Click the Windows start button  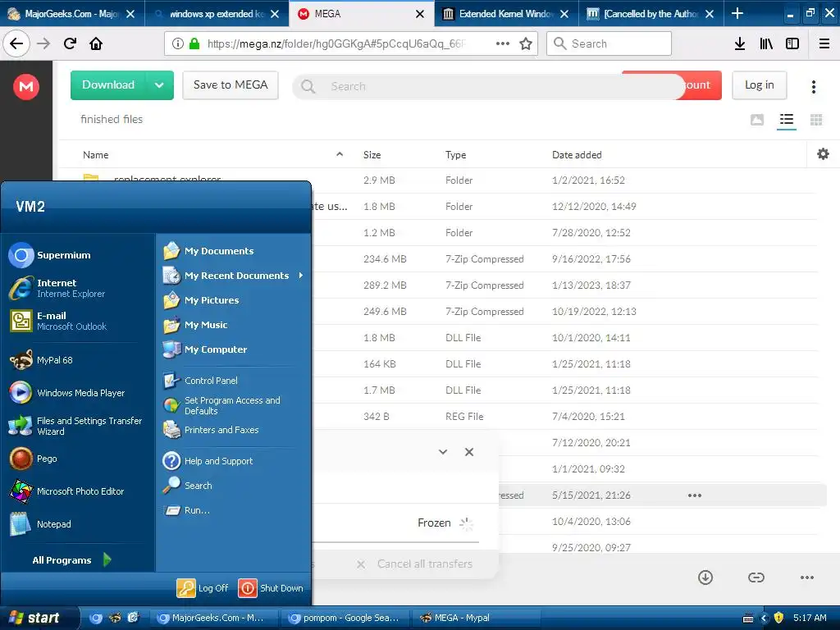tap(39, 618)
